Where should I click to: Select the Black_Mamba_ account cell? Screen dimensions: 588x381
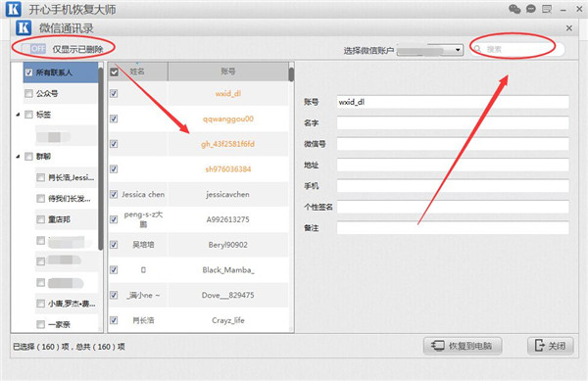click(228, 269)
